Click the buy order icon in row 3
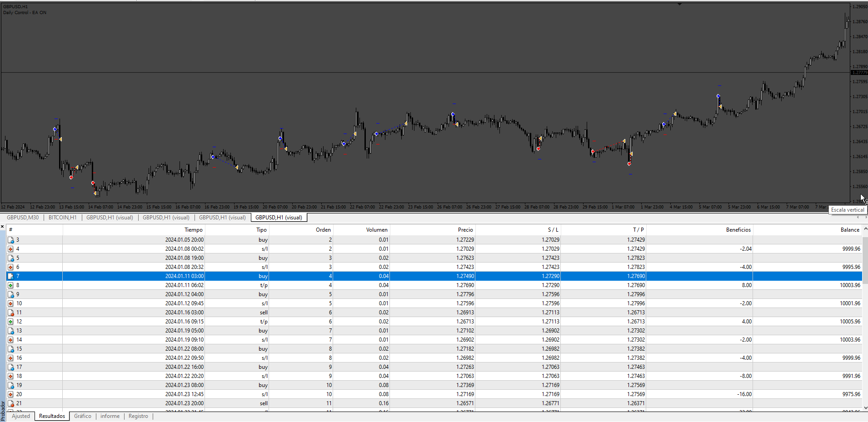Viewport: 868px width, 422px height. [x=10, y=240]
